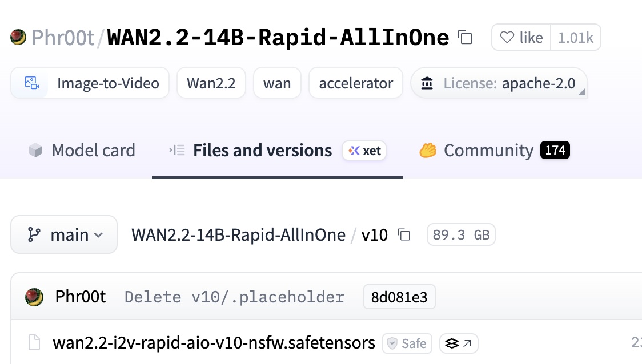
Task: Filter by the Image-to-Video task tag
Action: tap(90, 83)
